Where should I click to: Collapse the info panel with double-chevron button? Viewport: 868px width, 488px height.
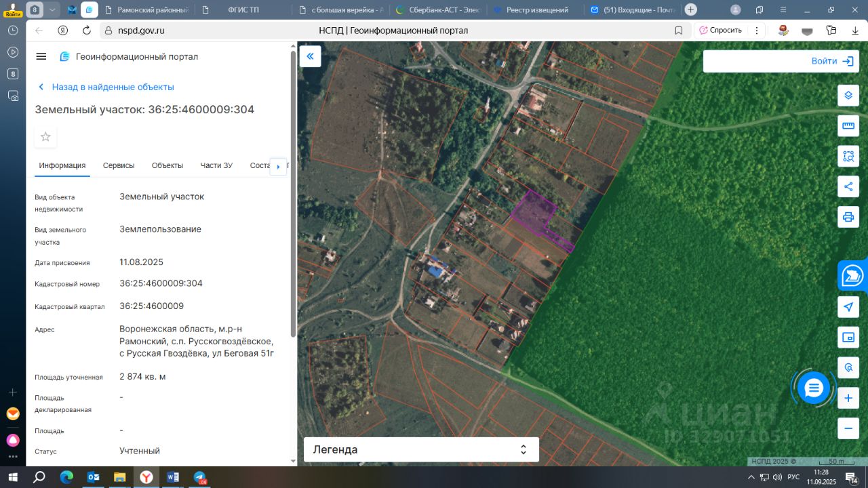coord(310,56)
